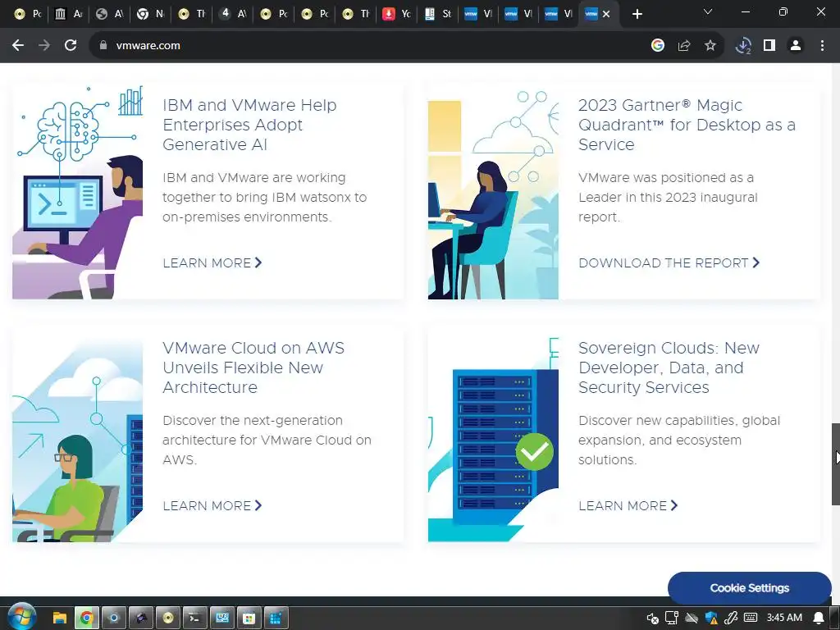Open the terminal icon in the taskbar
The width and height of the screenshot is (840, 630).
pyautogui.click(x=194, y=619)
